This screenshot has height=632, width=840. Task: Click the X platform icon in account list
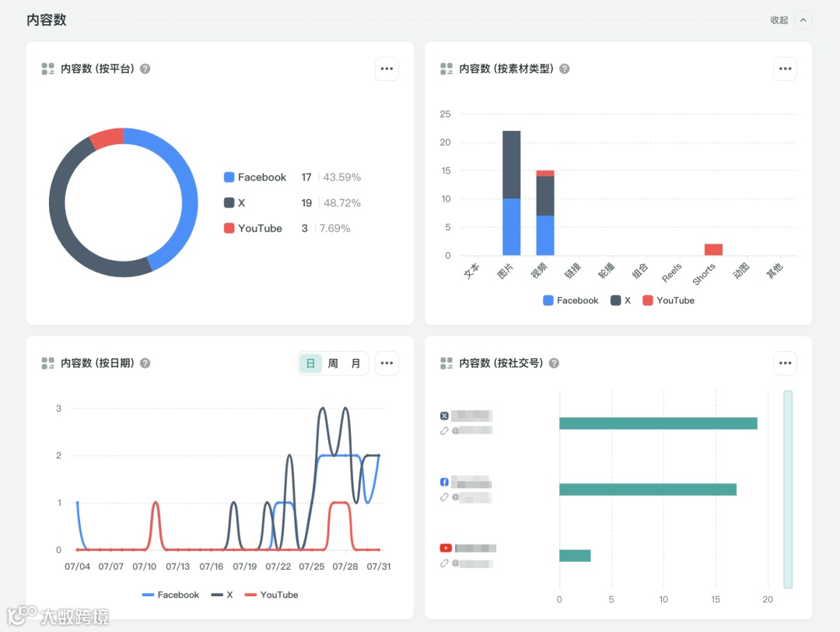[444, 416]
